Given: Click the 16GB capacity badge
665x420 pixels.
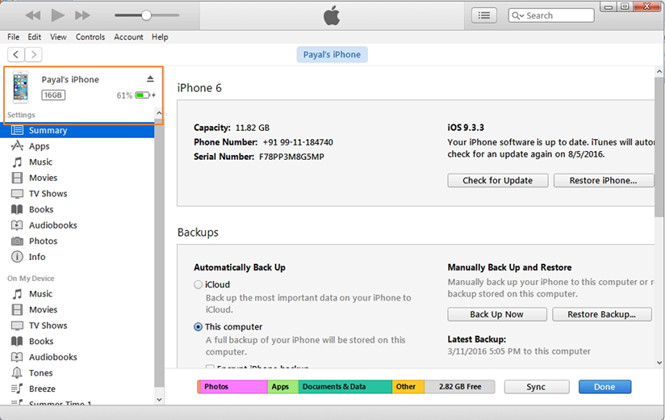Looking at the screenshot, I should 53,95.
